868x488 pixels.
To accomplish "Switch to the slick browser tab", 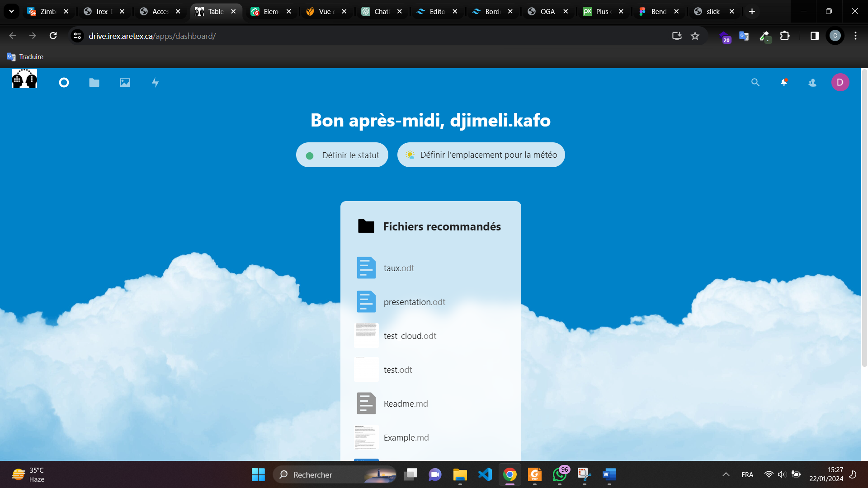I will pos(712,11).
